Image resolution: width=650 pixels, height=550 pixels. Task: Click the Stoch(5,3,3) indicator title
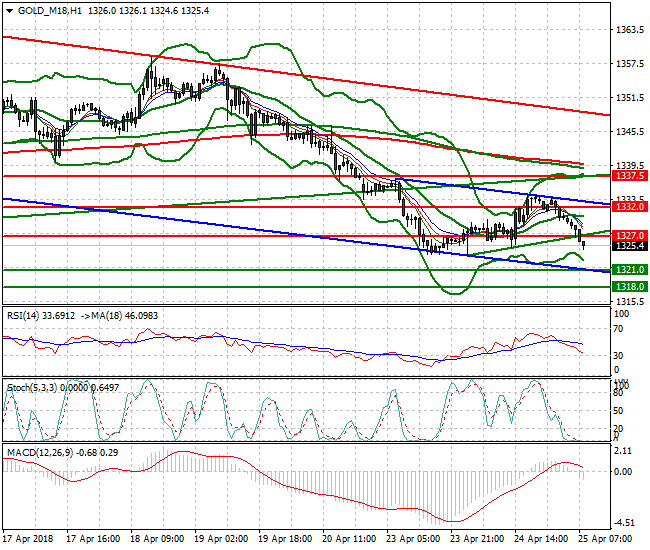pos(32,388)
